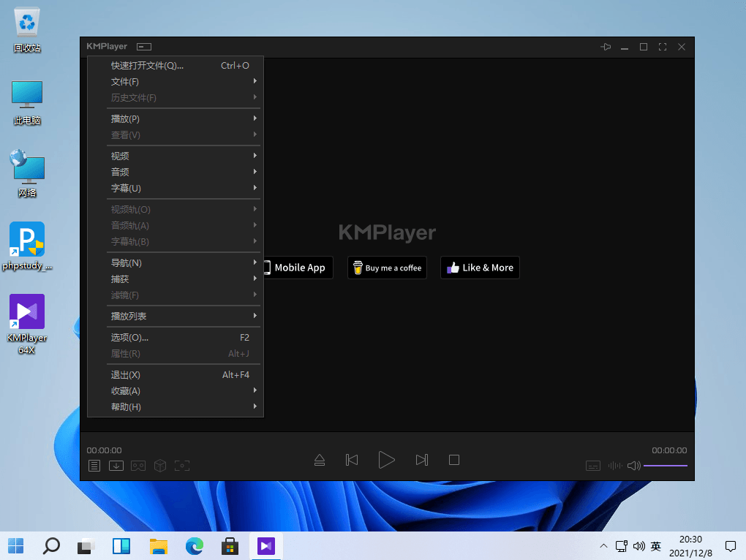Open taskbar search
The height and width of the screenshot is (560, 746).
[51, 545]
